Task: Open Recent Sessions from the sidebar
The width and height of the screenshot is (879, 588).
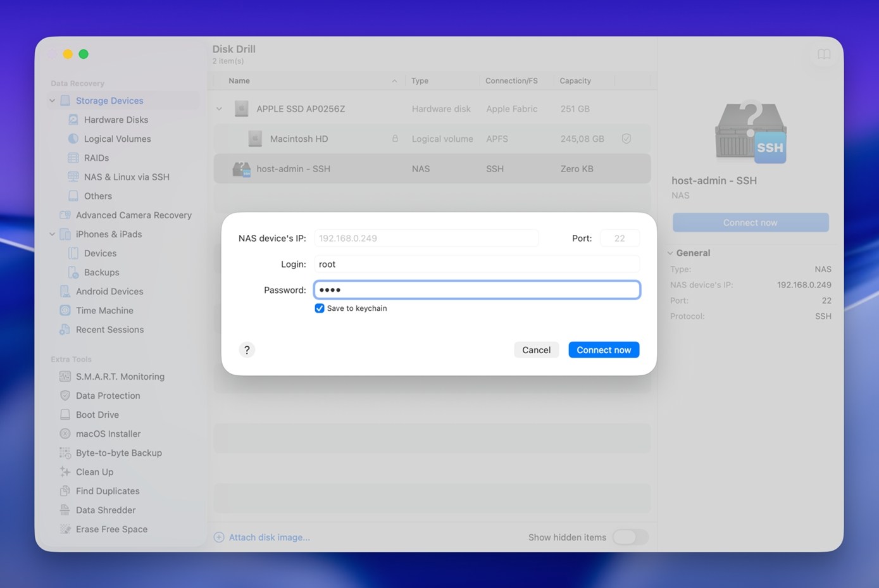Action: 109,329
